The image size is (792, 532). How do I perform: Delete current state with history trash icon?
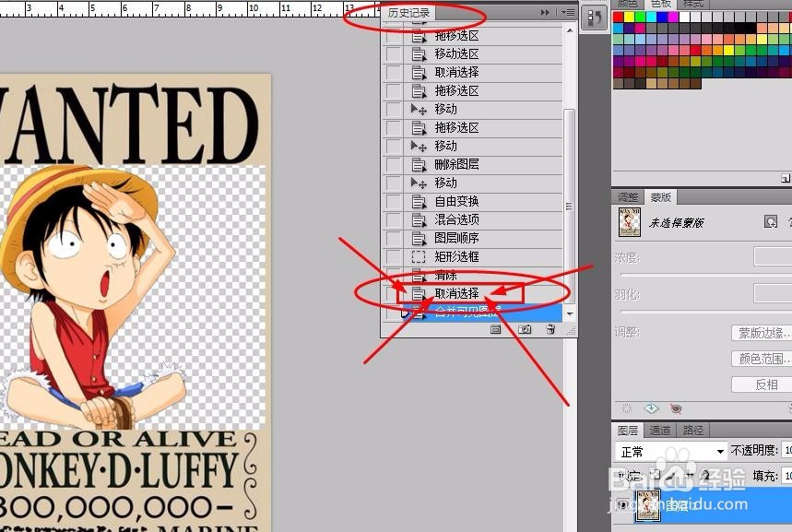550,329
